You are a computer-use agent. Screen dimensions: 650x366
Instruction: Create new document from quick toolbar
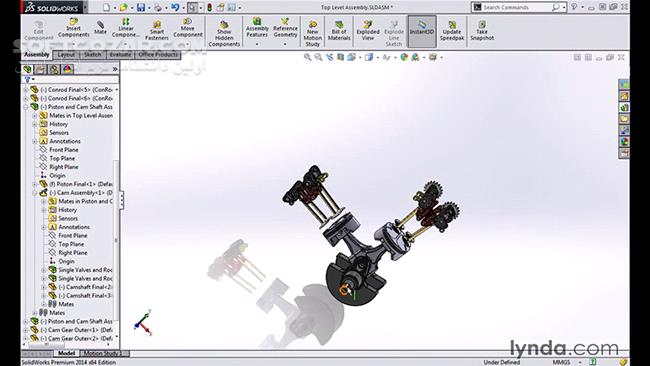coord(107,7)
